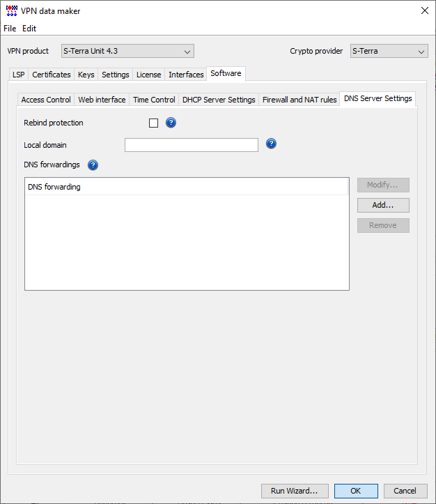
Task: Click help icon next to DNS forwardings
Action: coord(93,165)
